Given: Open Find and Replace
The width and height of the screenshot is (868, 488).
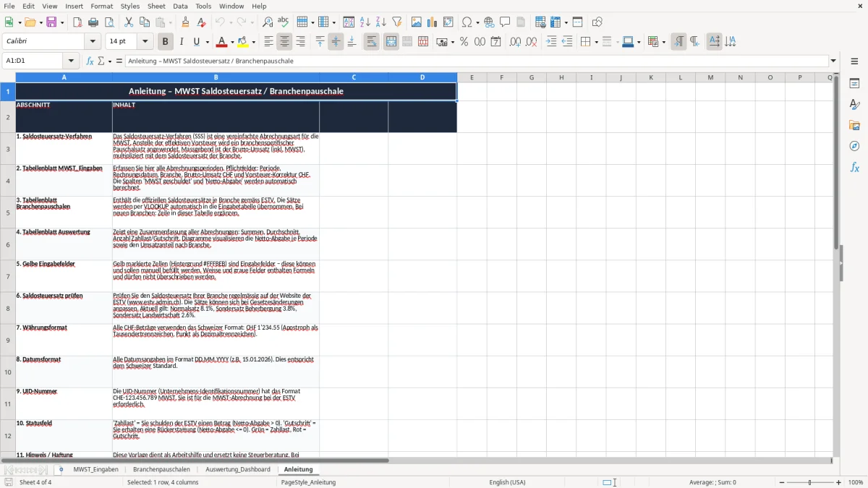Looking at the screenshot, I should click(268, 22).
